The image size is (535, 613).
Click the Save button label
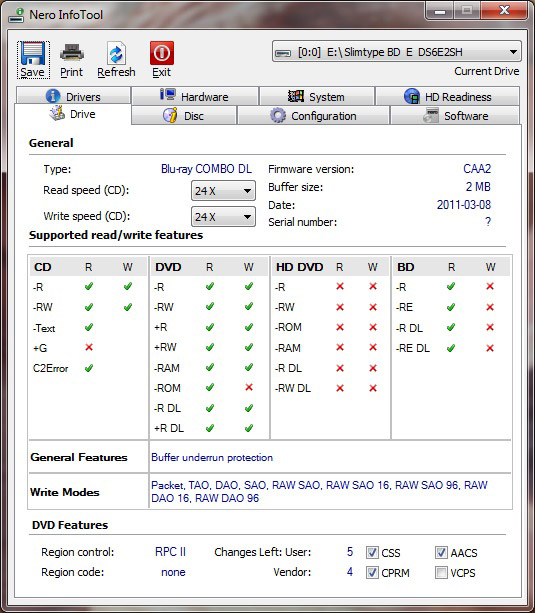tap(32, 72)
